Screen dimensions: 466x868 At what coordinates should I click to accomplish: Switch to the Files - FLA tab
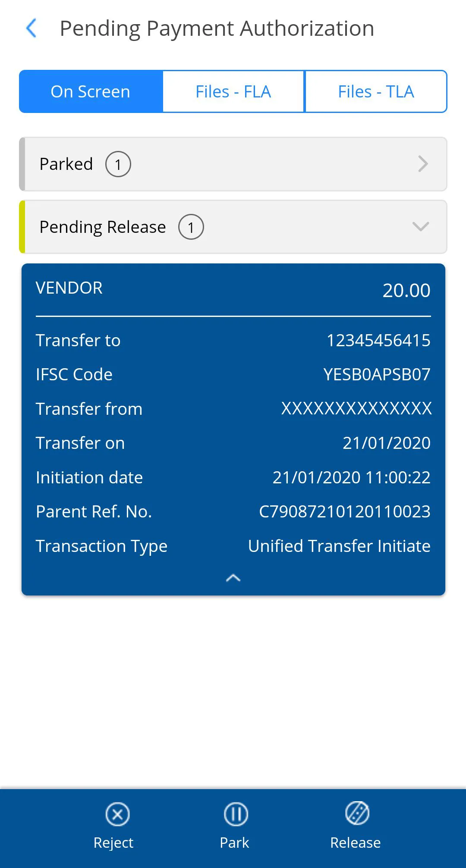click(233, 91)
